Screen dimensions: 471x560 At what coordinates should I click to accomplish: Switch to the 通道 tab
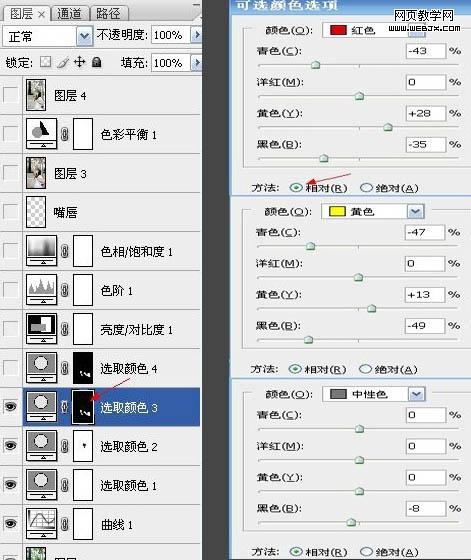[69, 14]
